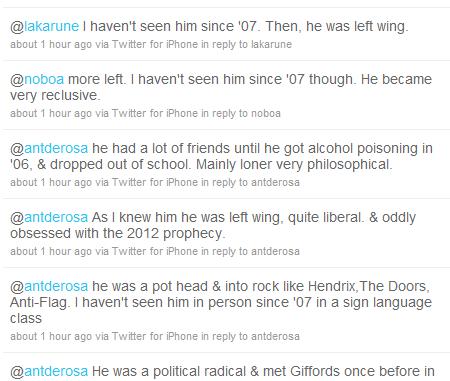Open 'in reply to antderosa' under alcohol tweet

point(250,182)
